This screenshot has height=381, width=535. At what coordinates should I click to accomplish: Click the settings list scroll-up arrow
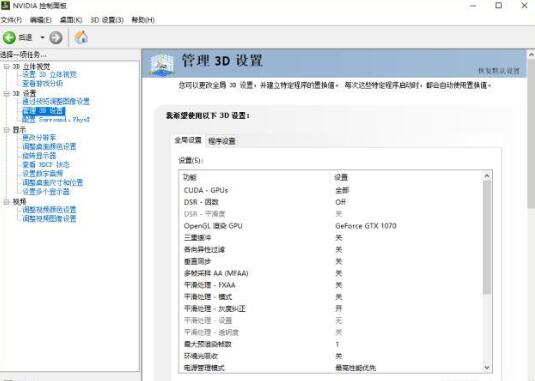[x=487, y=176]
